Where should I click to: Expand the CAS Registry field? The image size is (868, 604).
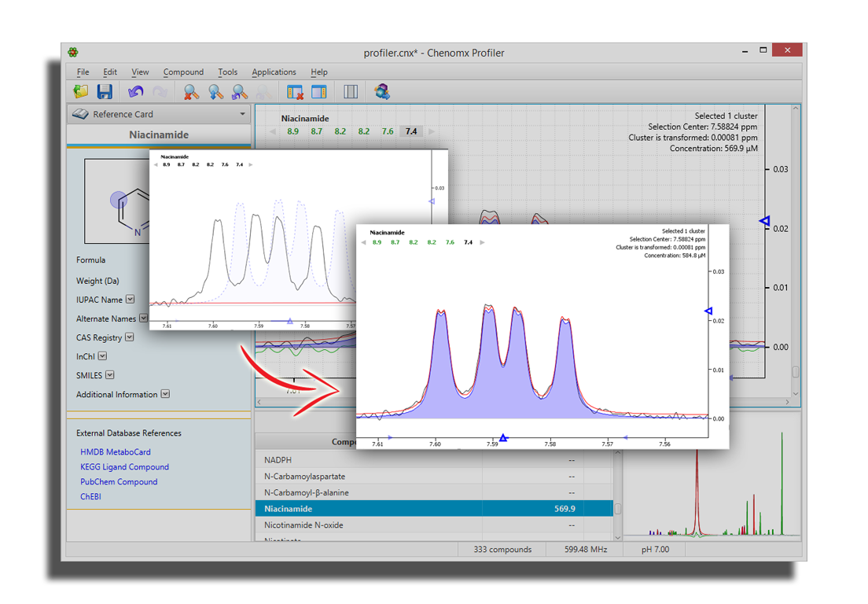click(130, 337)
